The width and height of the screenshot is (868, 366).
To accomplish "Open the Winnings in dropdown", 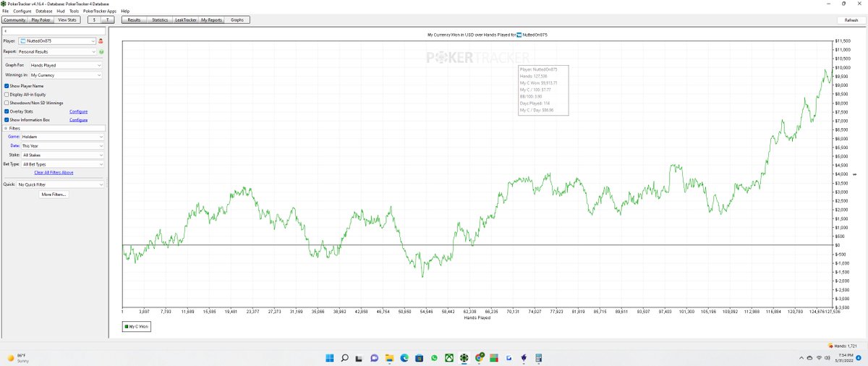I will pyautogui.click(x=66, y=75).
